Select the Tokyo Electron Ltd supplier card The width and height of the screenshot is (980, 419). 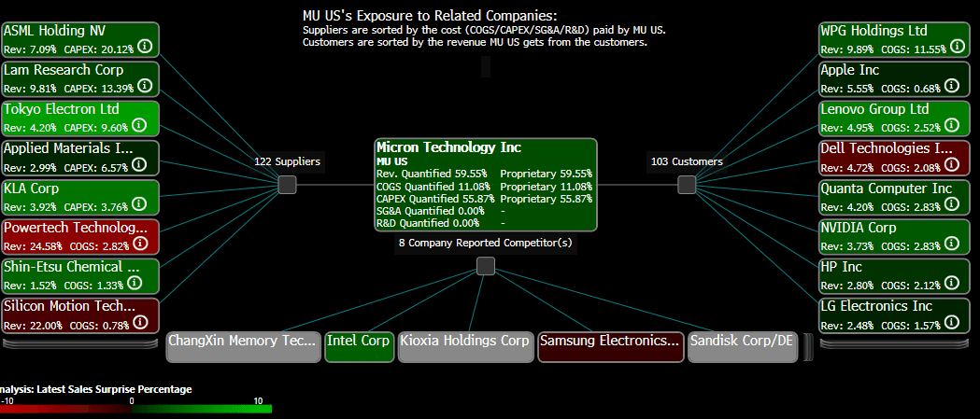(x=80, y=117)
